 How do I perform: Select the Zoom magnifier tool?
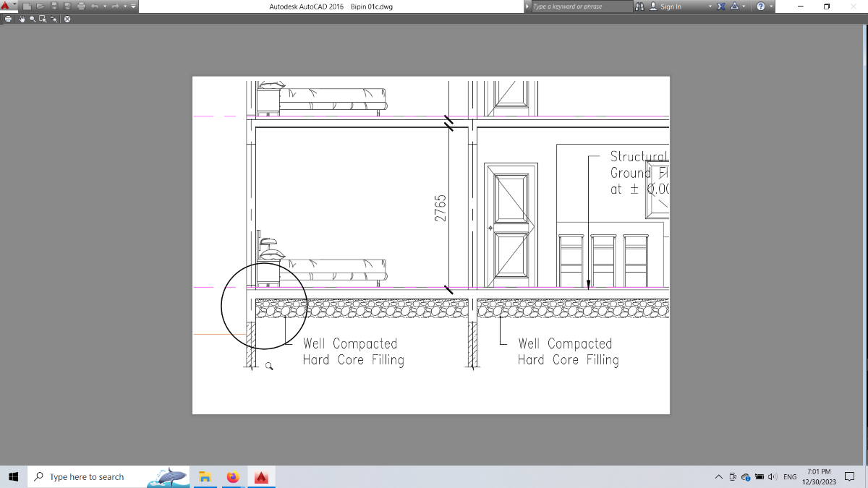[33, 19]
